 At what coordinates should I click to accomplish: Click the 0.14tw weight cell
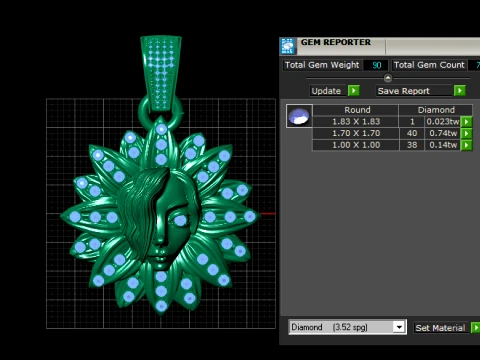pos(443,145)
